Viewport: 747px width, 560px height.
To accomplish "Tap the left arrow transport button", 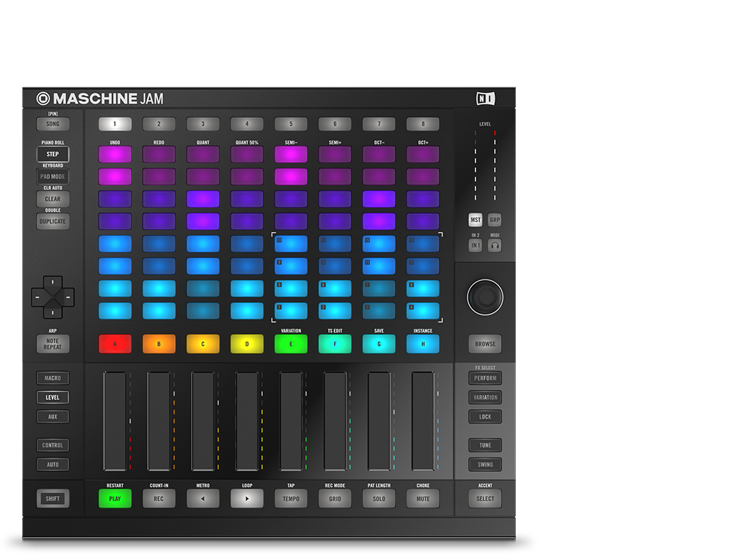I will click(203, 498).
